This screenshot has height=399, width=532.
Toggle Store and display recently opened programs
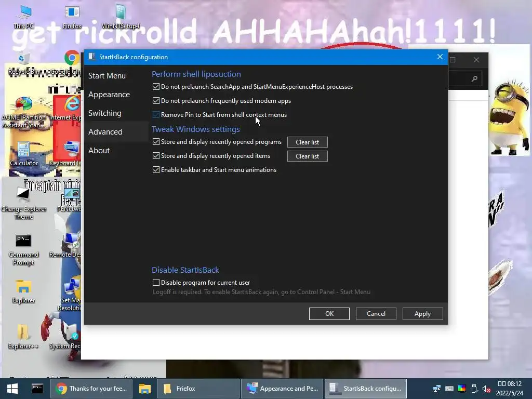156,141
